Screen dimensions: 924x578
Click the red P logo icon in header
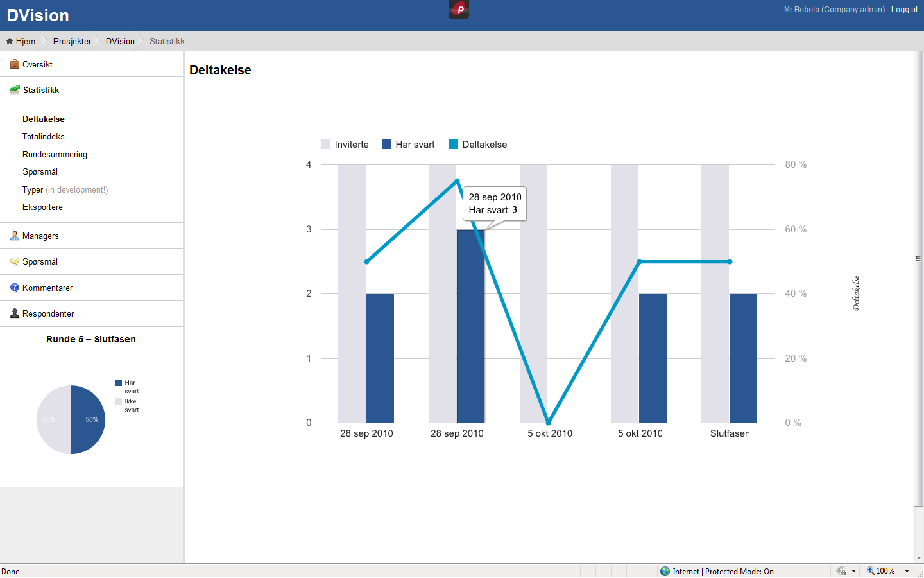(459, 9)
